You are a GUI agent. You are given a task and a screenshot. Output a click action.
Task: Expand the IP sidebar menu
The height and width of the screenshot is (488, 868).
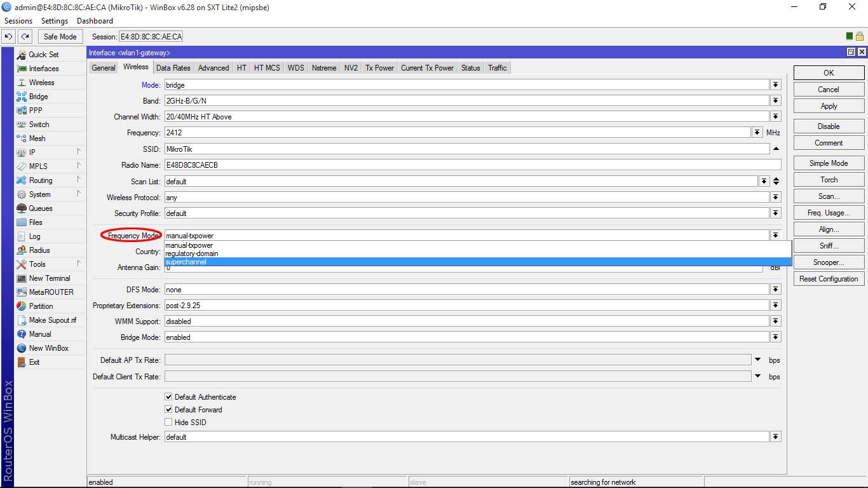pos(50,152)
